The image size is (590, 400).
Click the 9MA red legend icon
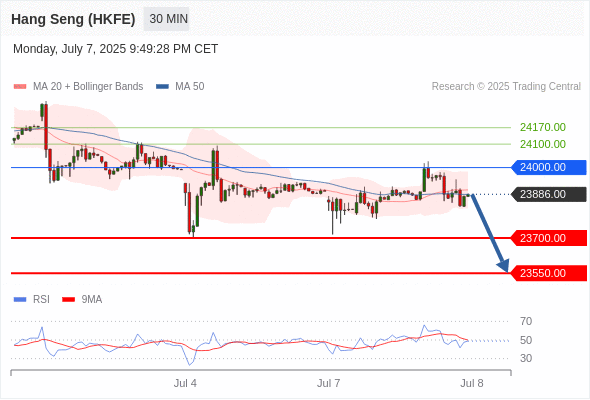pyautogui.click(x=68, y=300)
